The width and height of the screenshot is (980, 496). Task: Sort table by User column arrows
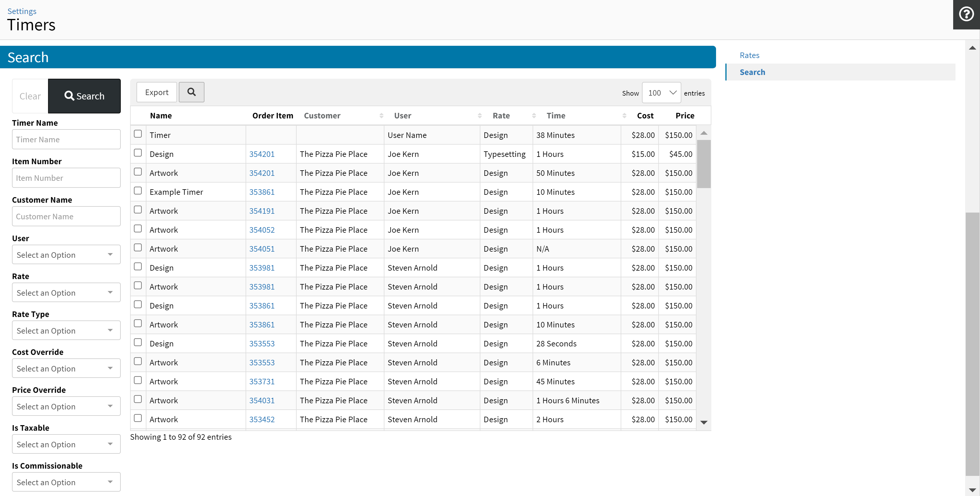point(479,116)
